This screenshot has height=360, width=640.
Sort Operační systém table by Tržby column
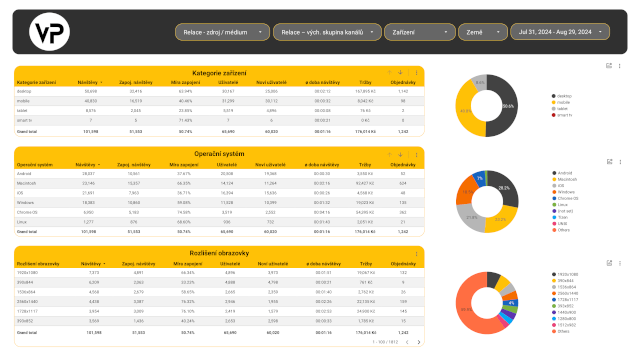pyautogui.click(x=365, y=165)
